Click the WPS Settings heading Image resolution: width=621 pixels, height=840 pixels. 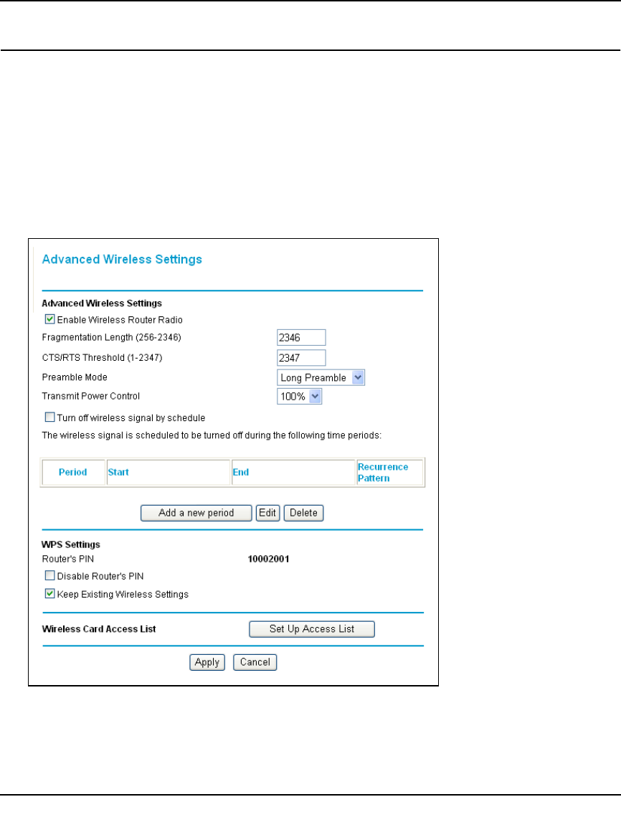click(71, 544)
